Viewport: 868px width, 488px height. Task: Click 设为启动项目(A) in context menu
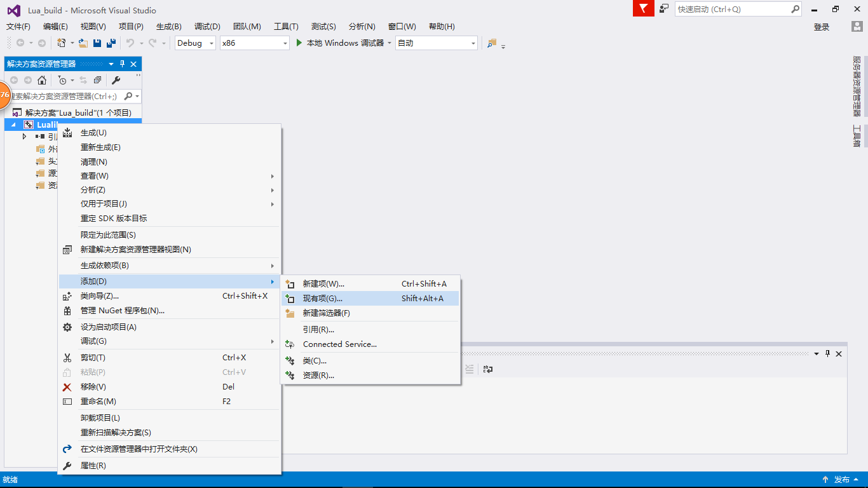(x=169, y=327)
